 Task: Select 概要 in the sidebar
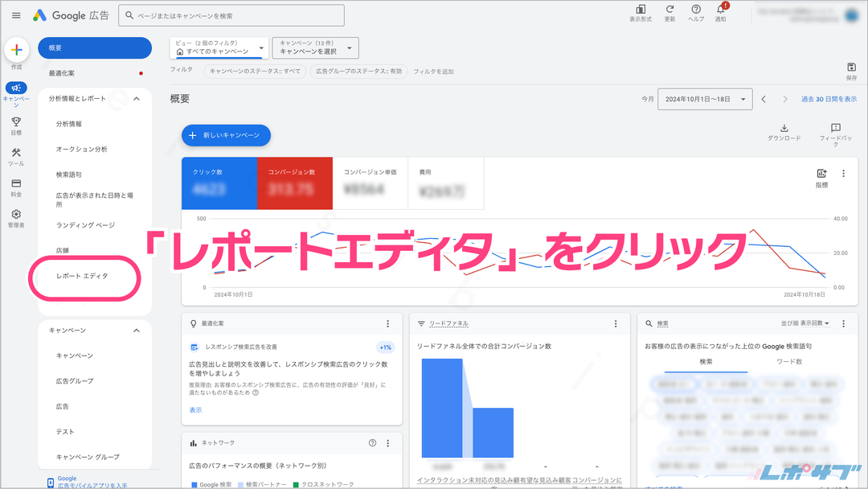pos(95,48)
